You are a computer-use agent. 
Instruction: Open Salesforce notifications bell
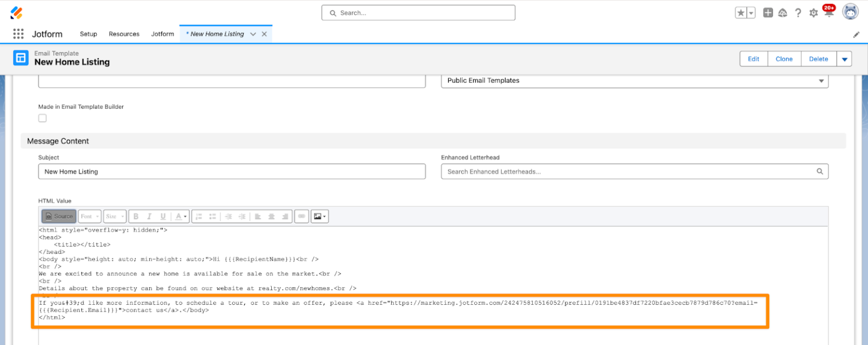click(828, 12)
